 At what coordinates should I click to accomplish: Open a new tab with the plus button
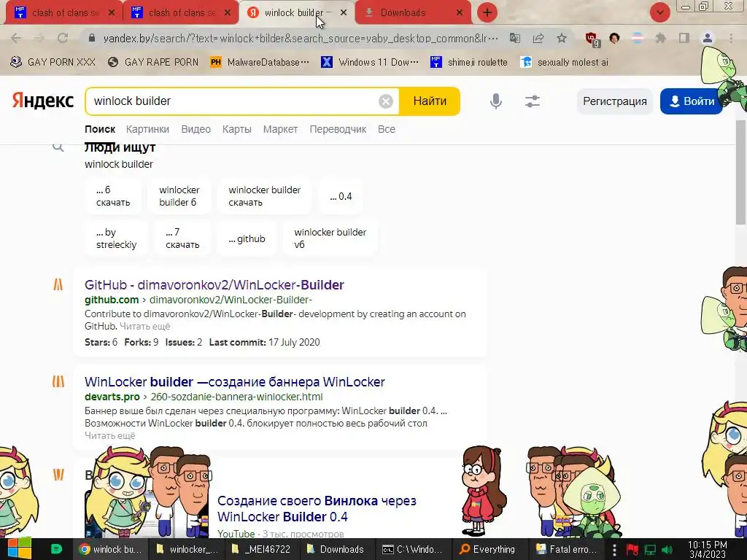(487, 12)
